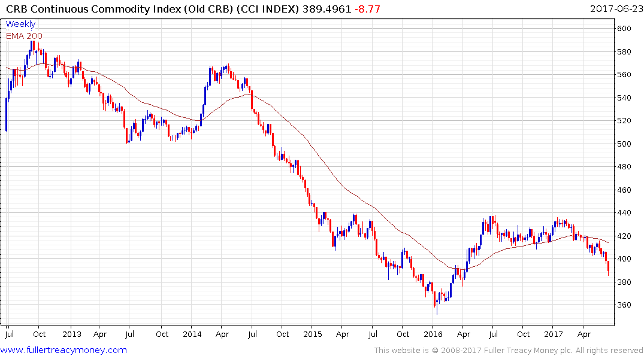Click the 420 price axis label
The height and width of the screenshot is (359, 644).
(624, 236)
